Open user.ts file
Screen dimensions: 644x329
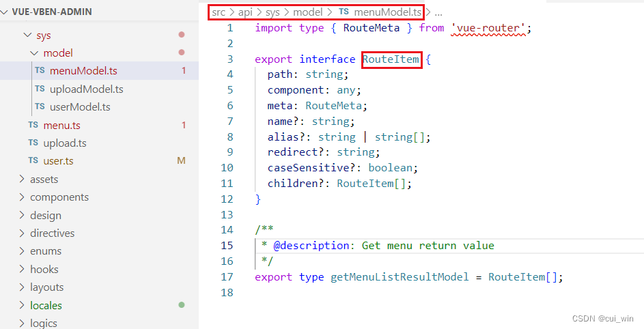pyautogui.click(x=58, y=160)
